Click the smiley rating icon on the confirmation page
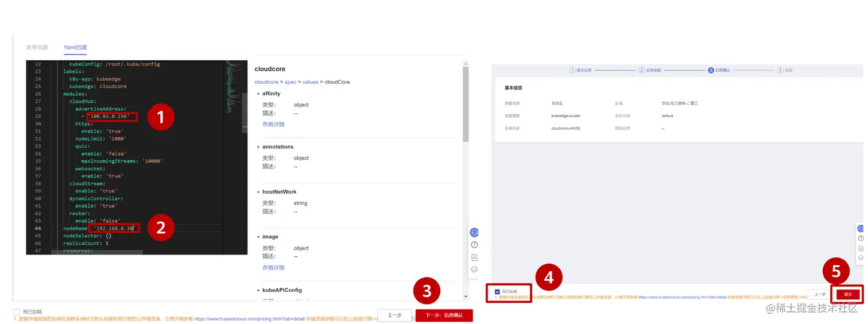 861,259
